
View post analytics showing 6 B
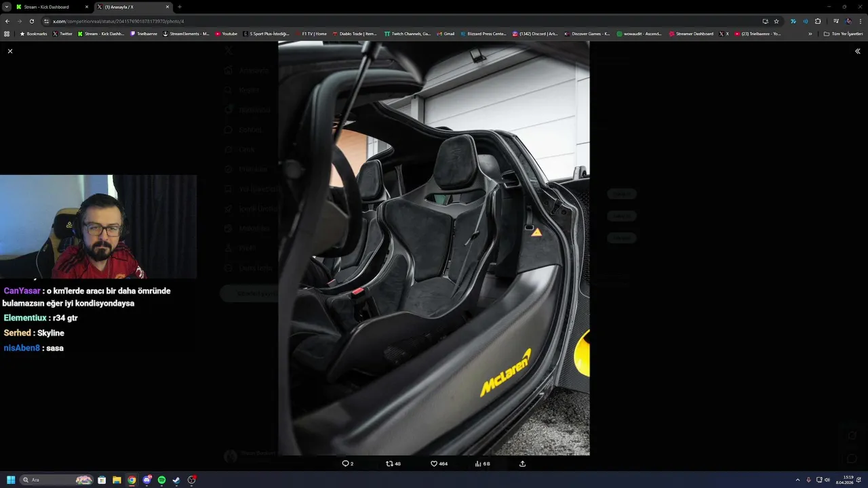point(482,464)
